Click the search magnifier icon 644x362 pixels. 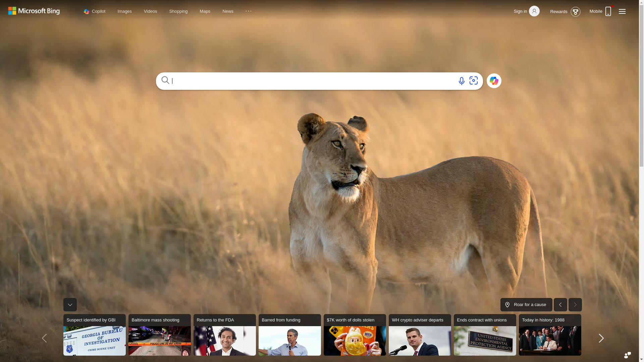click(165, 80)
